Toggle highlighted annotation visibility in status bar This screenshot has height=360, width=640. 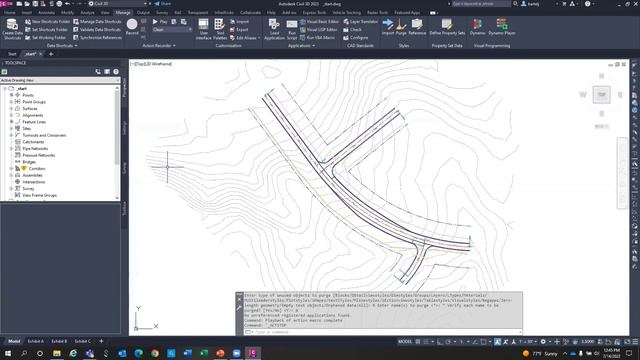click(x=498, y=342)
